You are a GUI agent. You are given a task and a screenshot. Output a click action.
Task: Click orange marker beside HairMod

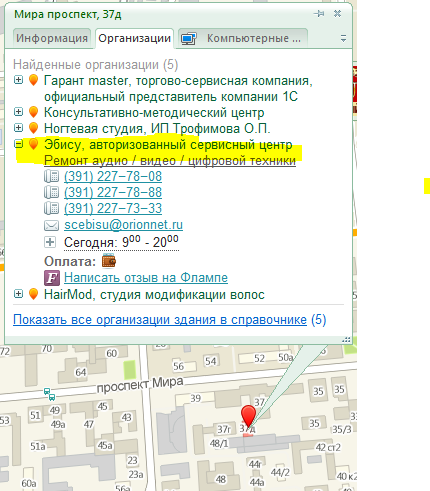point(33,294)
